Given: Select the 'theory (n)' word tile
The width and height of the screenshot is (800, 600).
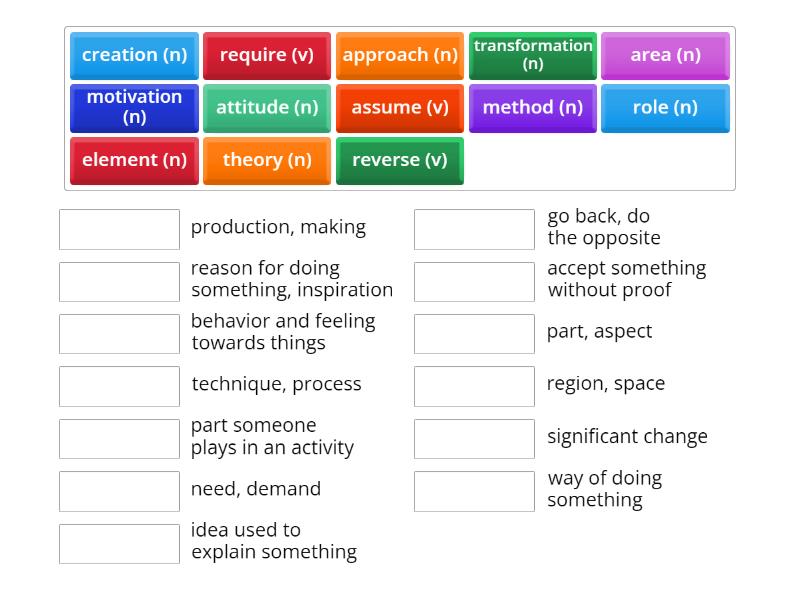Looking at the screenshot, I should [267, 160].
